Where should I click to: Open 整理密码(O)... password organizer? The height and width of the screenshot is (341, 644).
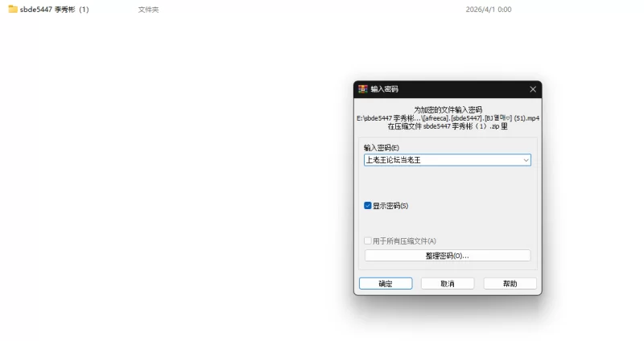(447, 256)
